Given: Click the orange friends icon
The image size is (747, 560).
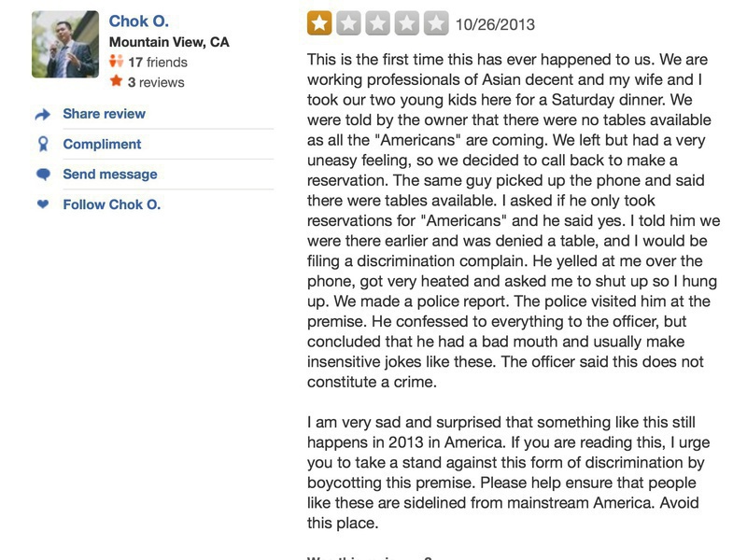Looking at the screenshot, I should tap(117, 63).
